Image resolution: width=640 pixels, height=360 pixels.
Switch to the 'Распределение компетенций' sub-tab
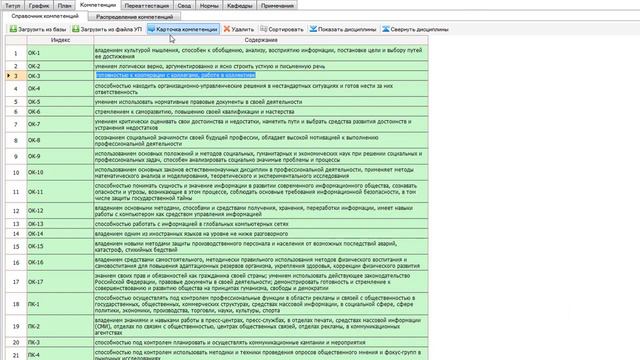click(135, 17)
